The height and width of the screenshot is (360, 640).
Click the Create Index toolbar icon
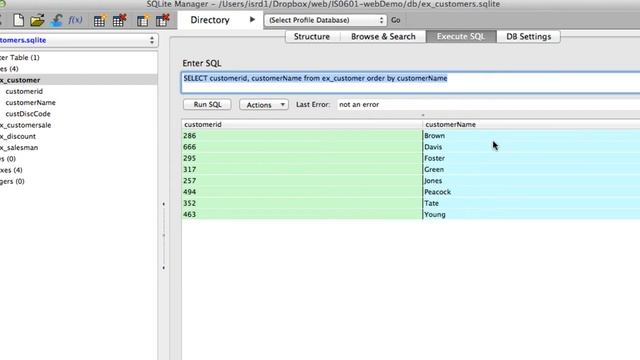coord(143,20)
